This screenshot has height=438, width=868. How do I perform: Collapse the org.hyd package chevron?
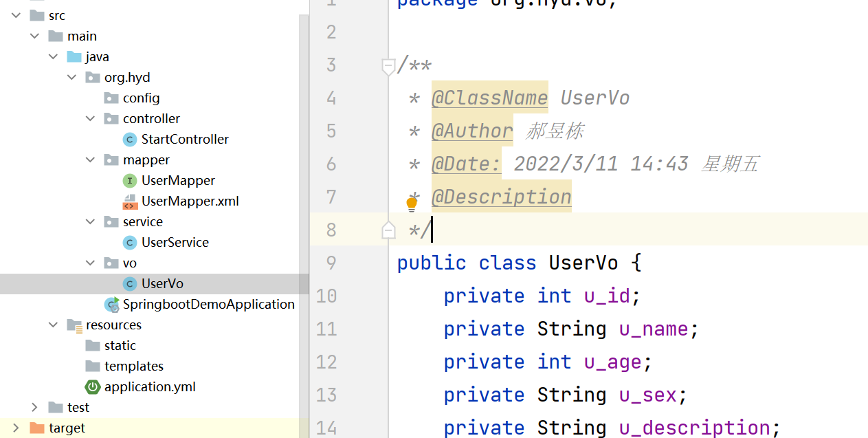coord(71,77)
